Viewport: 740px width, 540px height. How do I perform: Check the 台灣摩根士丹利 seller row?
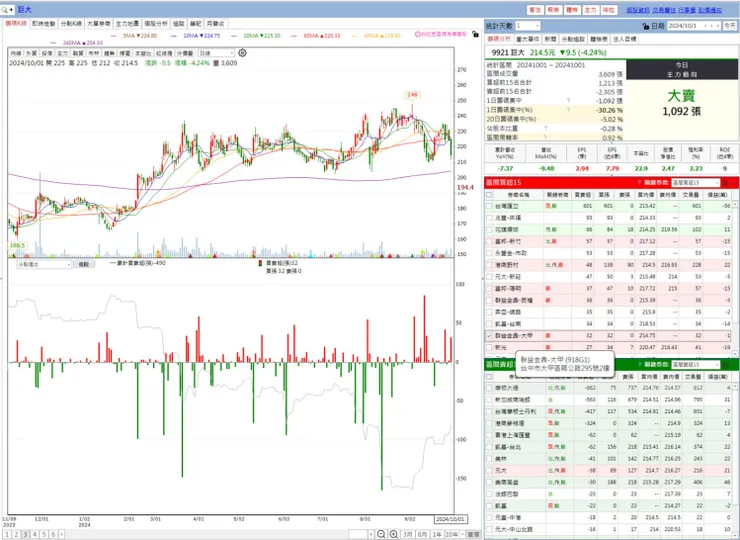pos(489,412)
